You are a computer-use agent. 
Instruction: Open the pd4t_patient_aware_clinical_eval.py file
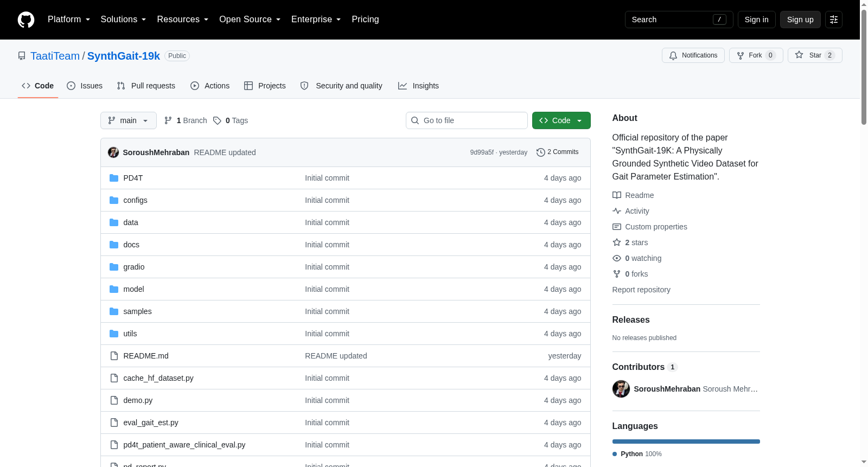(184, 445)
